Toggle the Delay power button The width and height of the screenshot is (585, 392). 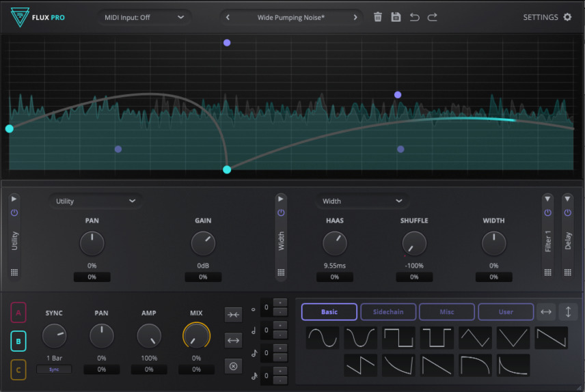tap(567, 212)
